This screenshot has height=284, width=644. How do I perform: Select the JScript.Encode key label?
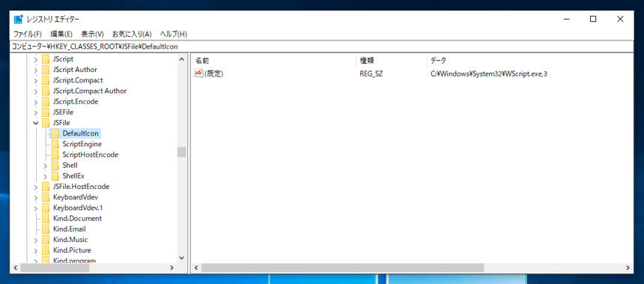click(x=76, y=101)
